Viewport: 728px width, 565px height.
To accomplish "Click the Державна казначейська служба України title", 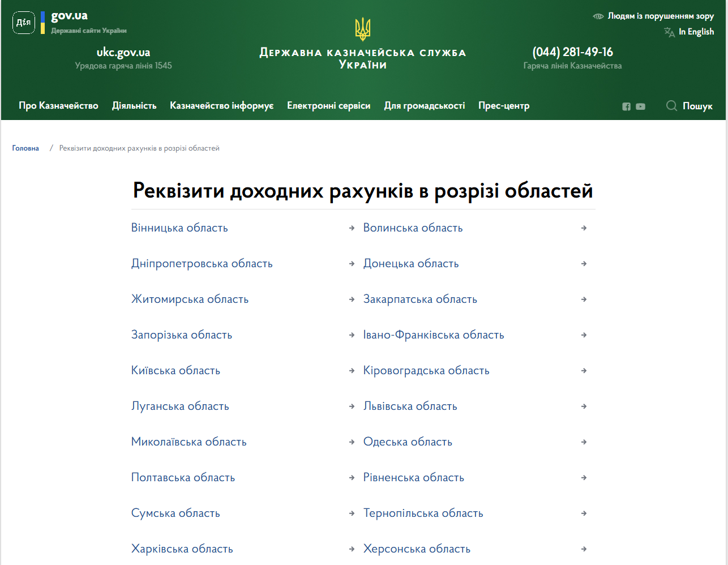I will pyautogui.click(x=363, y=59).
